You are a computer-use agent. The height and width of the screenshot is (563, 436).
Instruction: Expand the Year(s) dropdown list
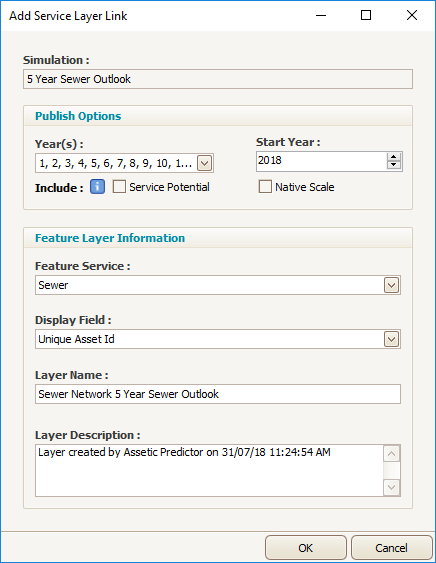pos(205,163)
